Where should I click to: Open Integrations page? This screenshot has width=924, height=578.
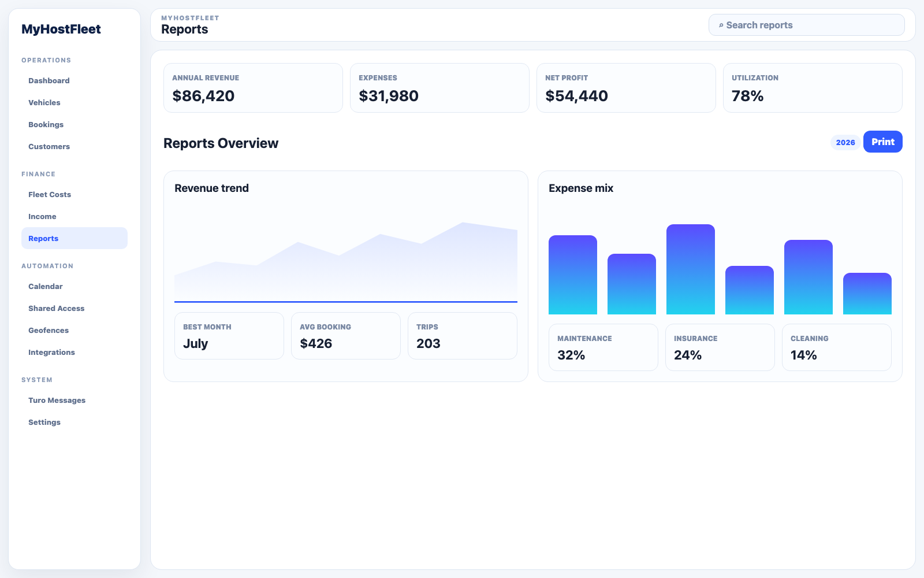pos(74,352)
